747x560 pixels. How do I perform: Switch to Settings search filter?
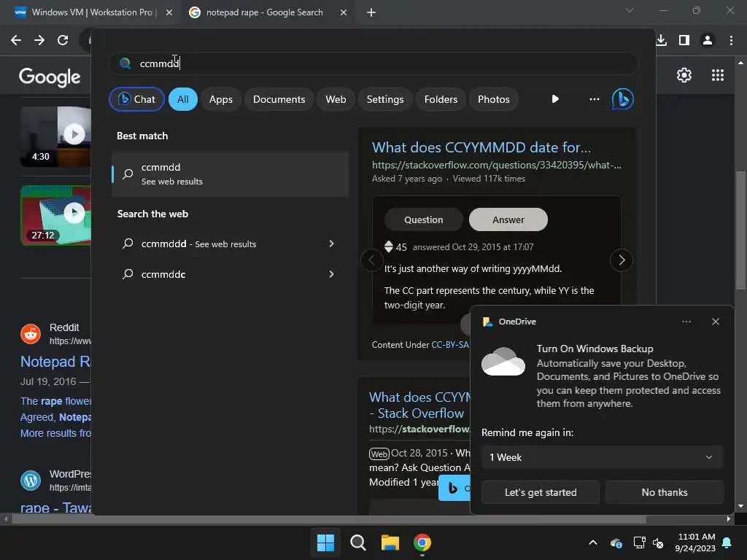385,99
